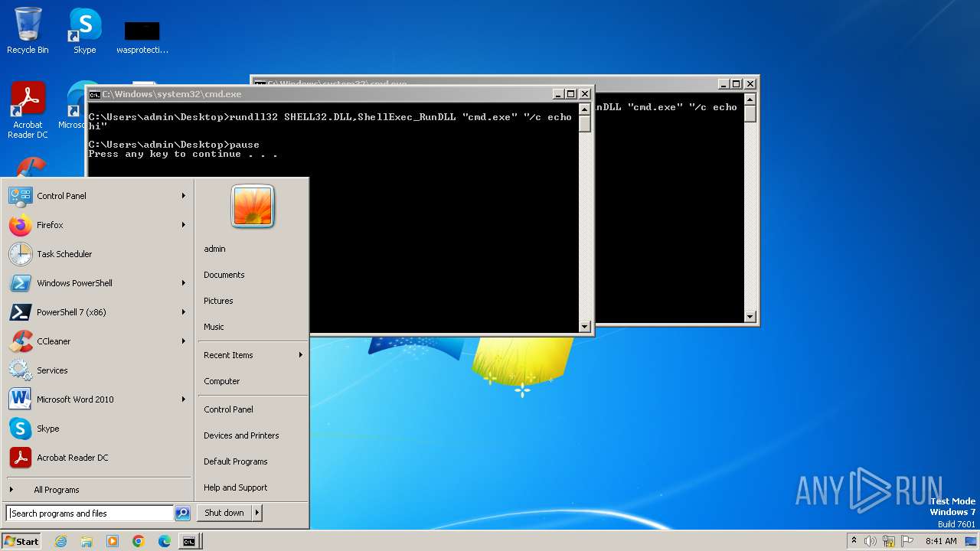This screenshot has height=551, width=980.
Task: Open Documents from Start menu
Action: [x=224, y=275]
